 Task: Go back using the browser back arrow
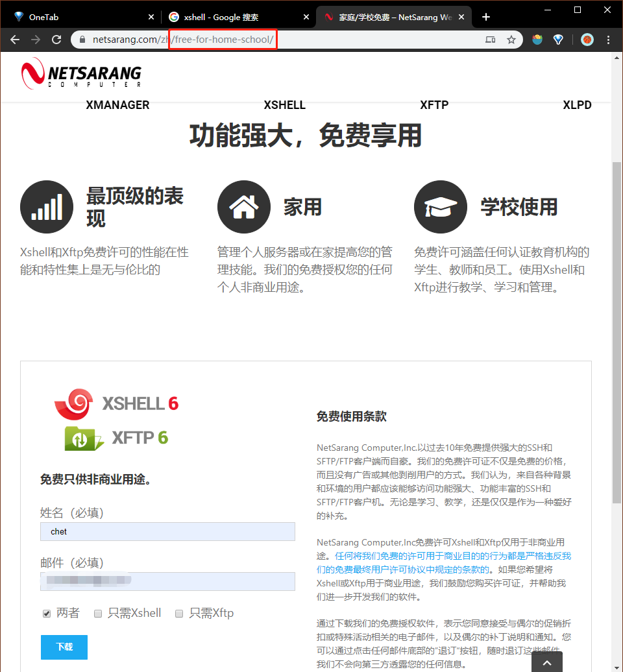click(15, 40)
